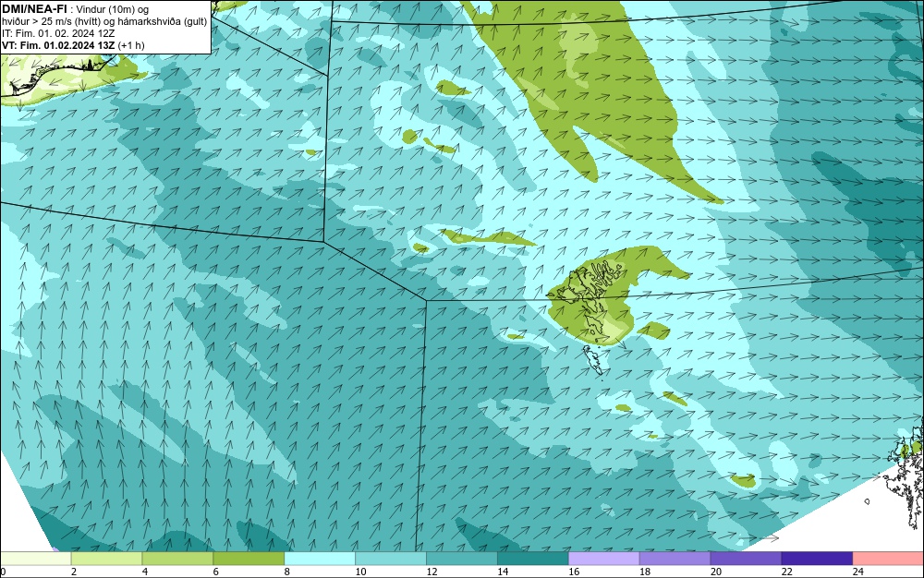Click the legend scale value "24"
924x578 pixels.
(x=858, y=572)
